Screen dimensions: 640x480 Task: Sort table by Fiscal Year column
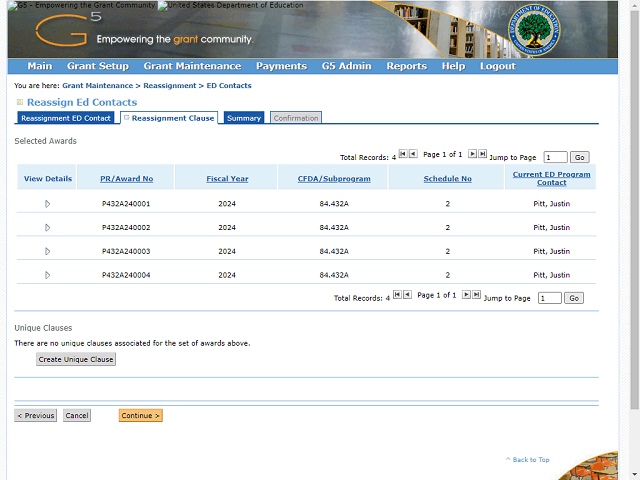click(227, 179)
